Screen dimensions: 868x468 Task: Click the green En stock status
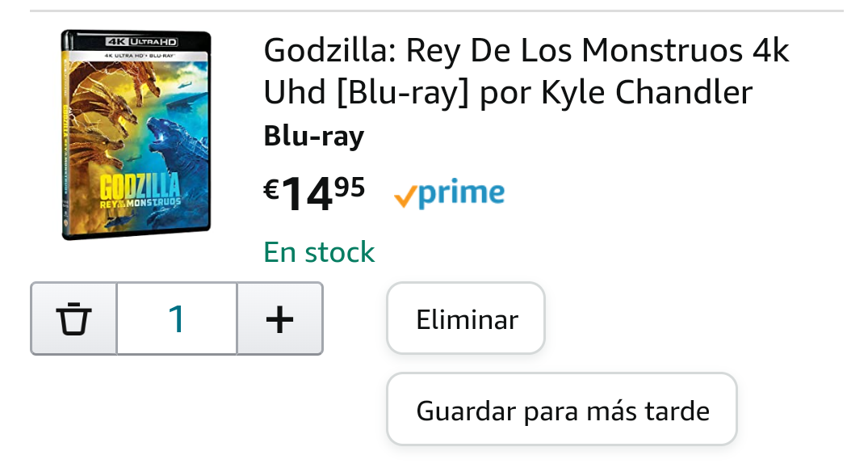tap(319, 252)
